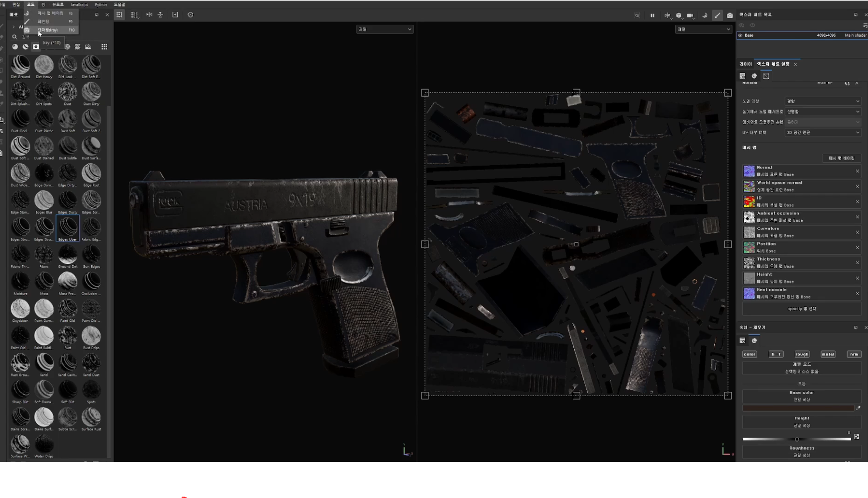Open the 2D viewport material dropdown
Image resolution: width=868 pixels, height=498 pixels.
point(703,29)
